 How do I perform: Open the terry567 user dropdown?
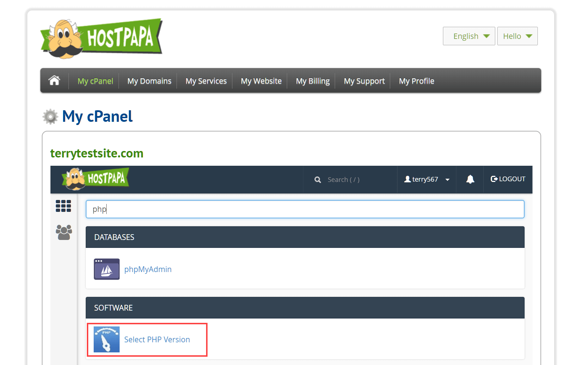tap(427, 179)
